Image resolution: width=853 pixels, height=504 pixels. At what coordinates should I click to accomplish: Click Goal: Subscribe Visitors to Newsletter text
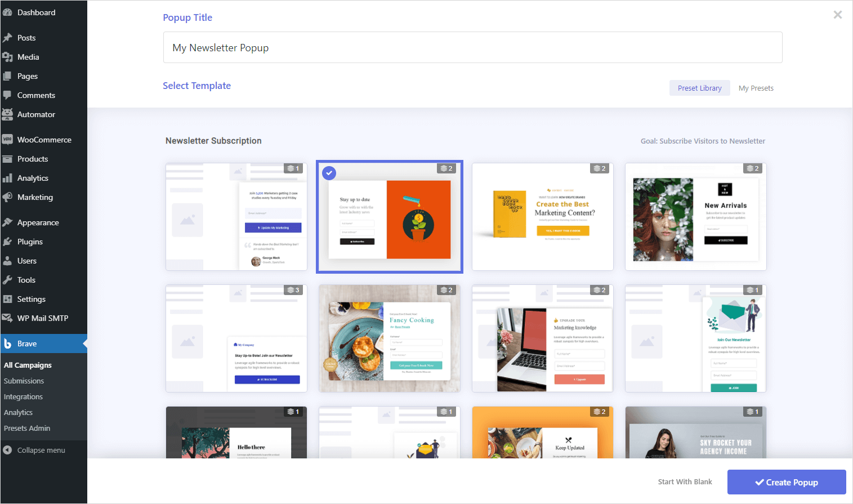coord(703,141)
